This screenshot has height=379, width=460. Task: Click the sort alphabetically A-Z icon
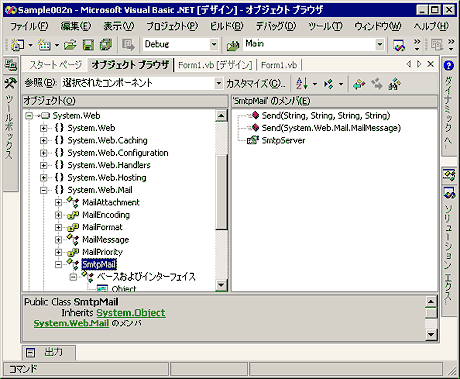(302, 84)
